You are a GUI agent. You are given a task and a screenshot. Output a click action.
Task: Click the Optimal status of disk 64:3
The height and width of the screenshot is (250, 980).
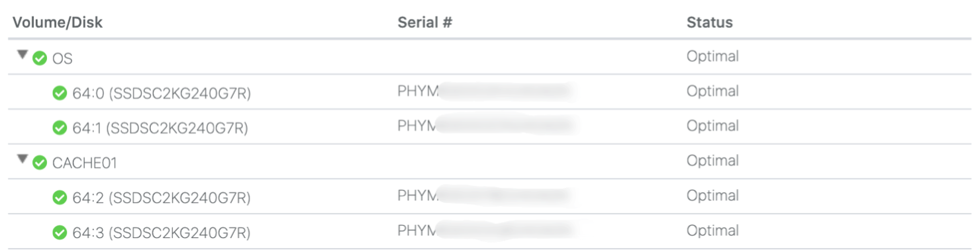point(712,231)
